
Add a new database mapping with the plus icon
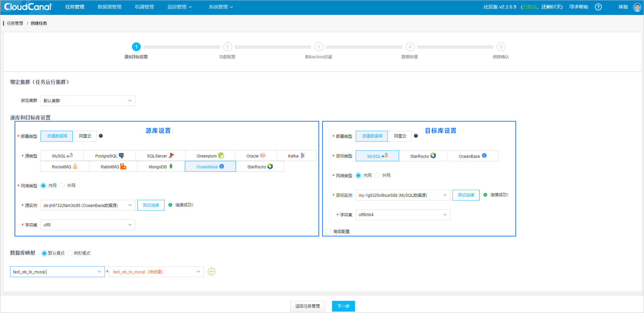click(212, 271)
